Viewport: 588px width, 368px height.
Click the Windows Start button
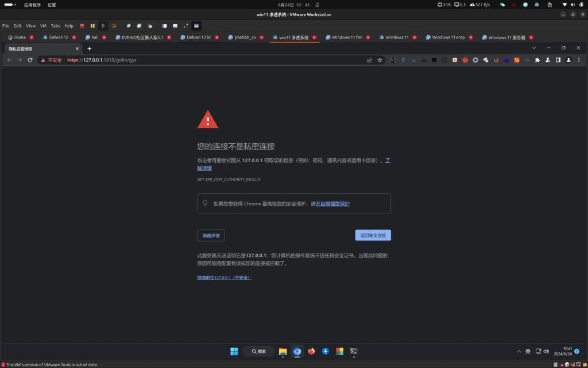(x=234, y=351)
